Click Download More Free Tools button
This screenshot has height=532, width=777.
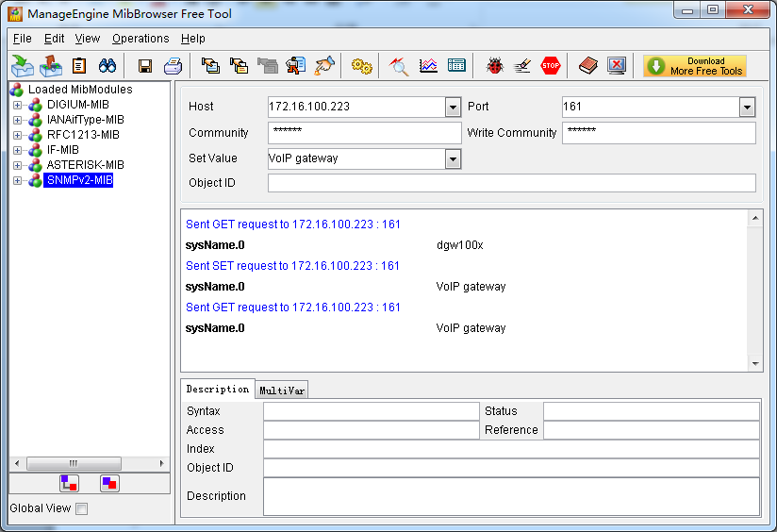point(695,66)
